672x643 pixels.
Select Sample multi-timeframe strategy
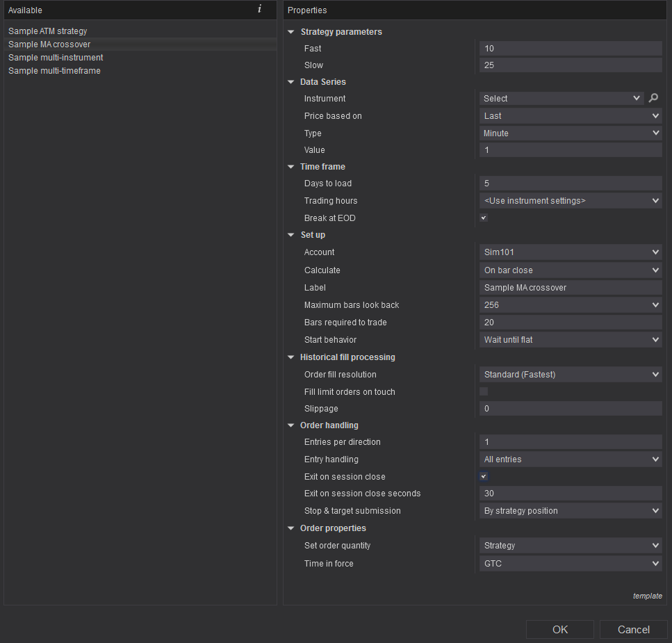(x=54, y=71)
